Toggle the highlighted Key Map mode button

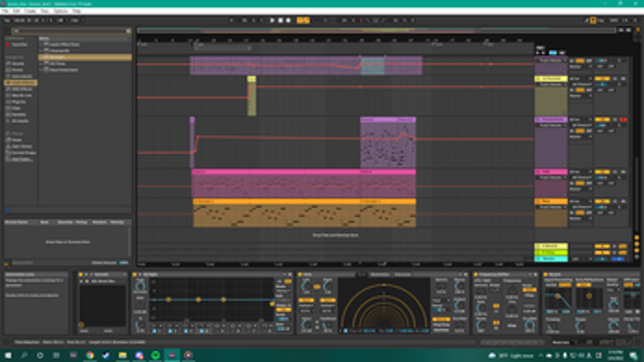point(593,20)
